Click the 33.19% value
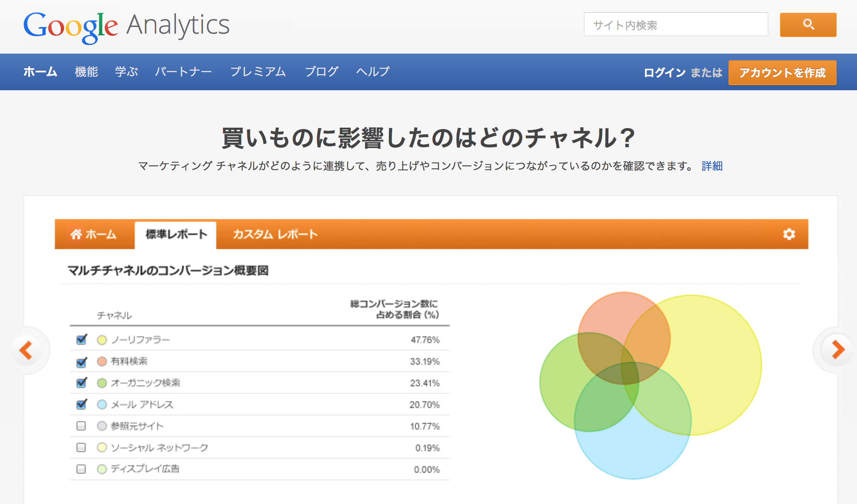The width and height of the screenshot is (857, 504). pyautogui.click(x=425, y=362)
